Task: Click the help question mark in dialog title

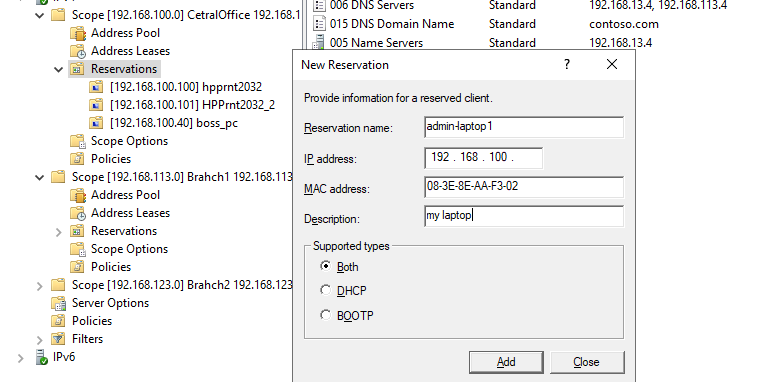Action: (x=567, y=64)
